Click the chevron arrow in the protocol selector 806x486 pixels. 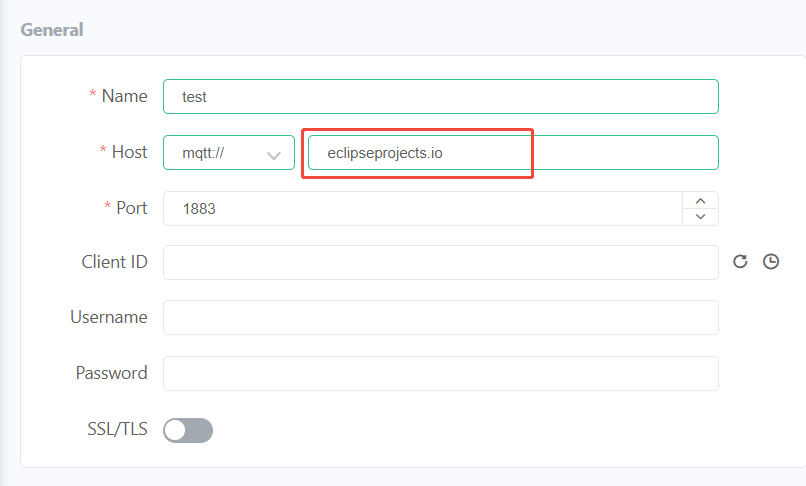click(x=272, y=154)
